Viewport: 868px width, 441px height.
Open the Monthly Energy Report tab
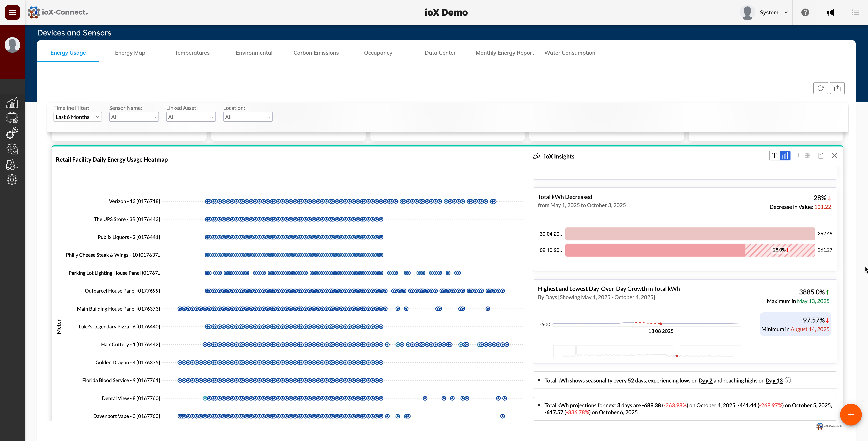point(505,53)
